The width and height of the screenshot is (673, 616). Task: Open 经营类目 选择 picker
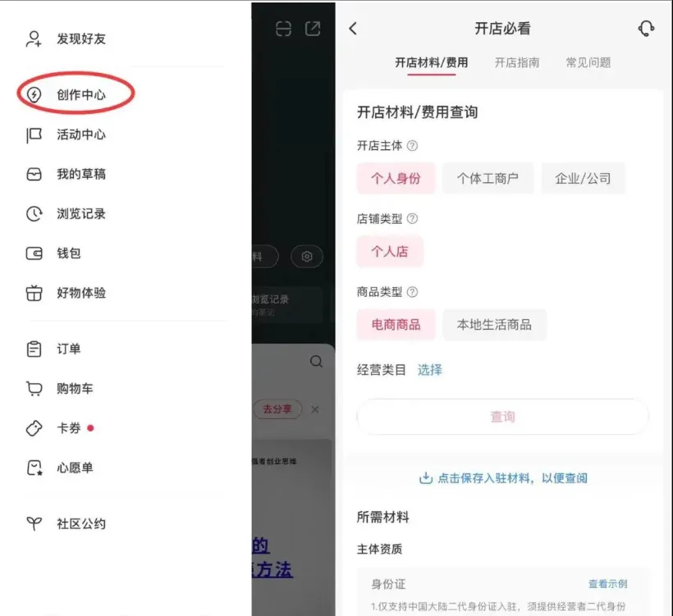[429, 370]
